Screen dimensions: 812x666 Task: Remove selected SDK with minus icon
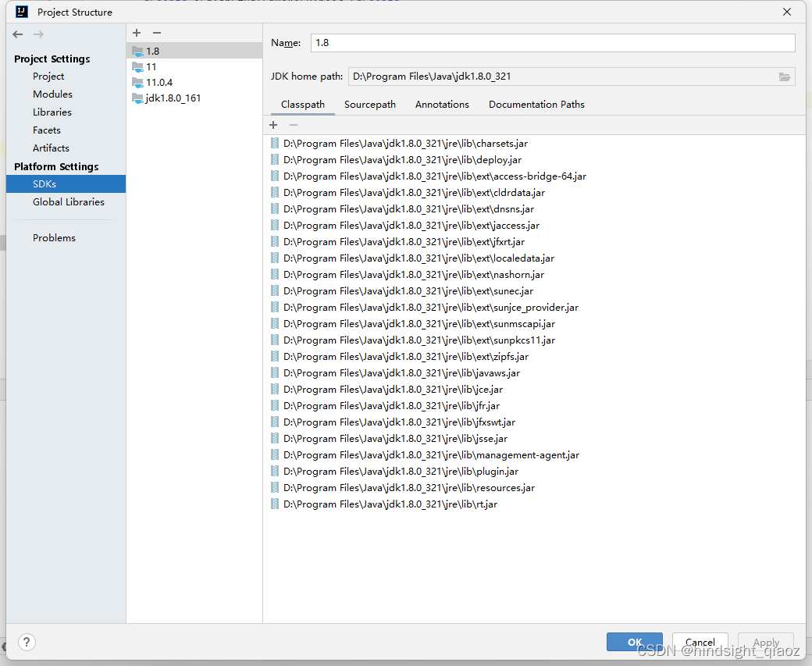157,33
